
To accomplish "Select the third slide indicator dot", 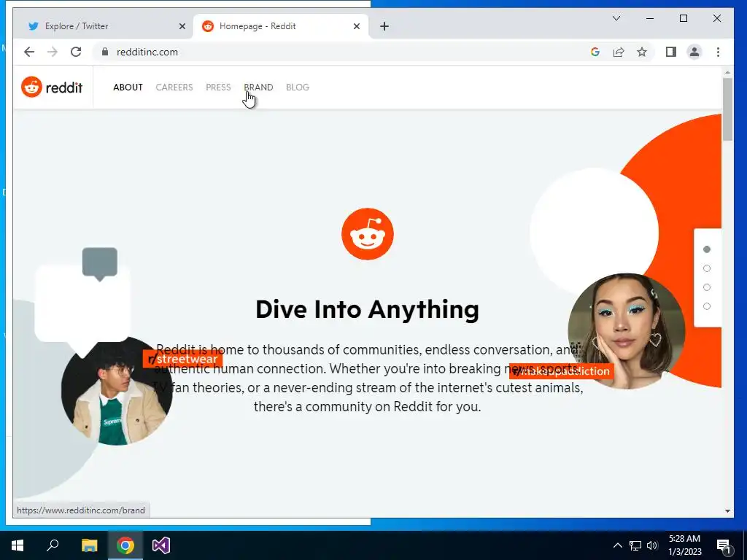I will (x=707, y=287).
